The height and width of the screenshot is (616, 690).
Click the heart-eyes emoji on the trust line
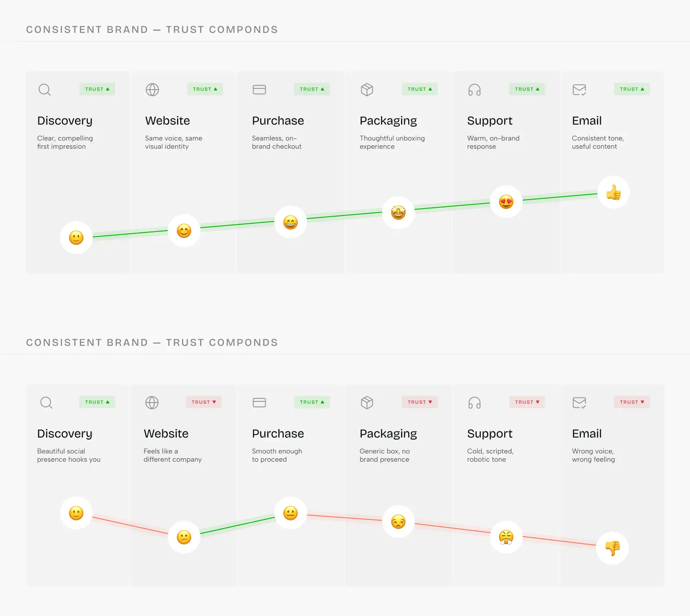coord(506,202)
